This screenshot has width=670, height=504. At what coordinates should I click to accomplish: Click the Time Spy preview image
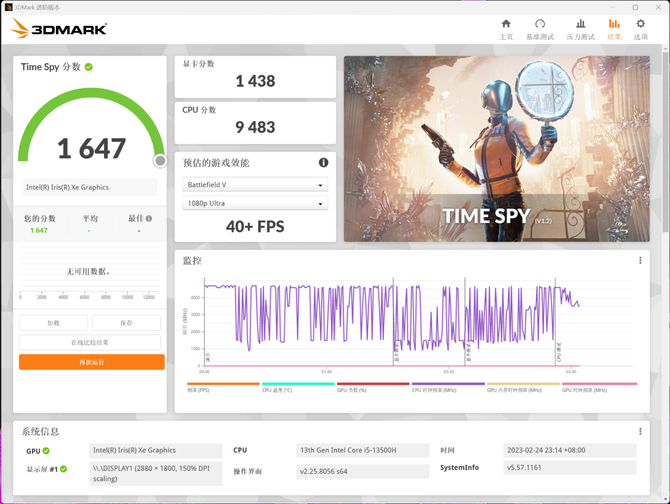coord(497,149)
